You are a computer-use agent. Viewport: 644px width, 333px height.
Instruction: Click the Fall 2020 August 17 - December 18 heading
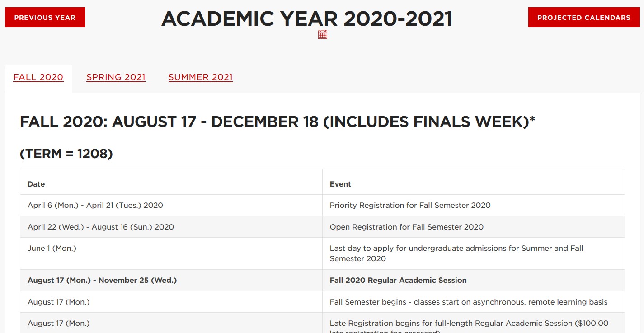click(277, 122)
